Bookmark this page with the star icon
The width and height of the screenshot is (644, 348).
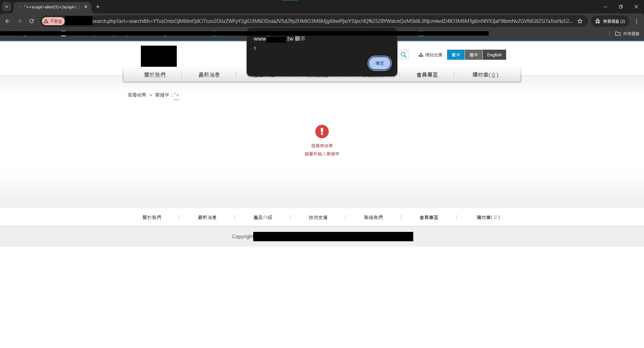pyautogui.click(x=580, y=21)
